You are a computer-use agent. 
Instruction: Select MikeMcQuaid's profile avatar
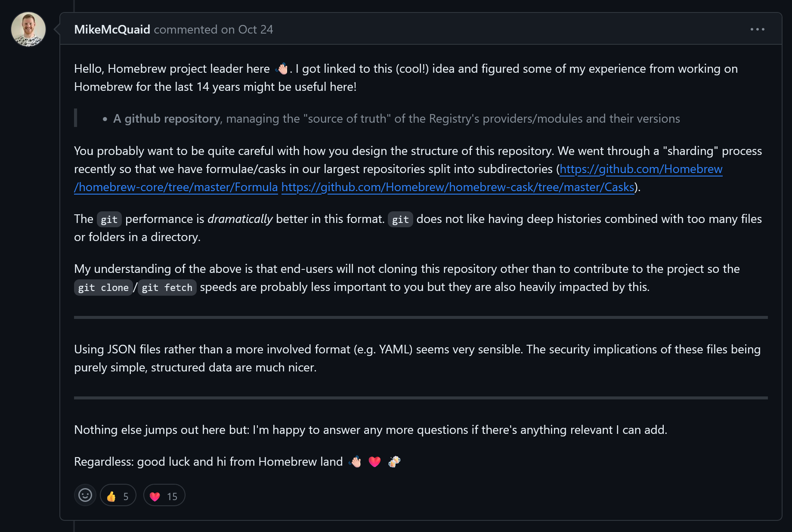[28, 29]
